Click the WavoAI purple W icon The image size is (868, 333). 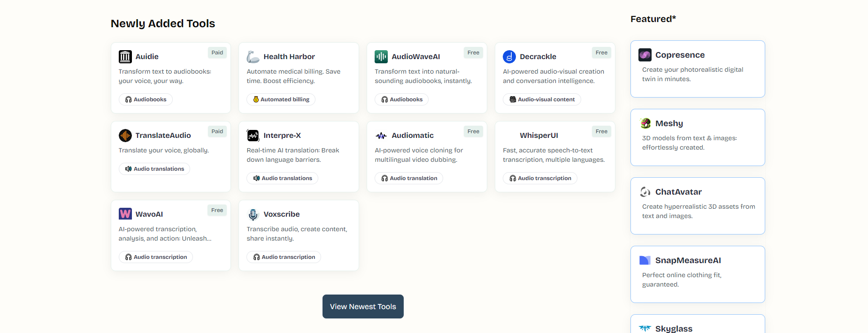pos(125,214)
